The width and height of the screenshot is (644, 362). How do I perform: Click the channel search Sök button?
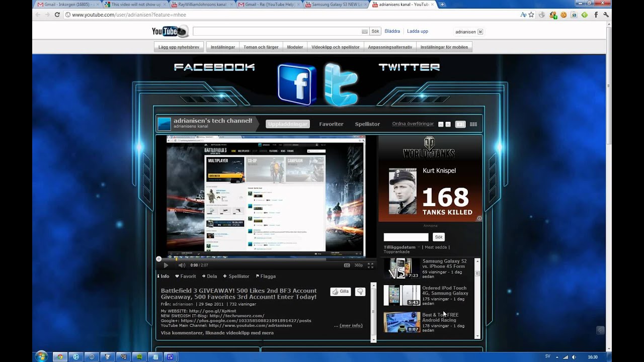[439, 237]
